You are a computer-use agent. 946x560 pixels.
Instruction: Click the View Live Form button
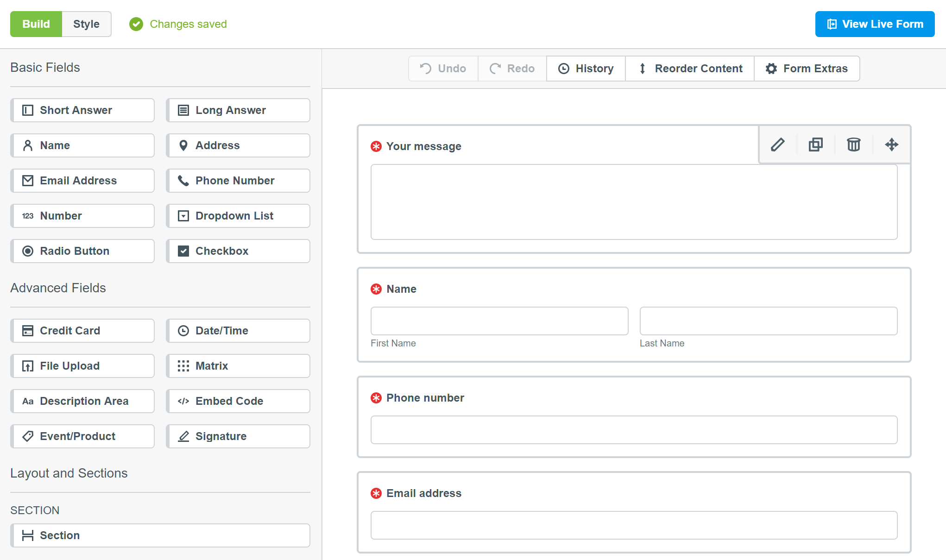[x=875, y=24]
